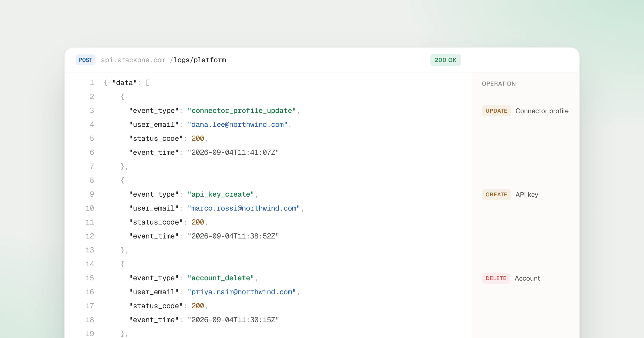This screenshot has width=644, height=338.
Task: Select the Account operation label
Action: tap(527, 278)
